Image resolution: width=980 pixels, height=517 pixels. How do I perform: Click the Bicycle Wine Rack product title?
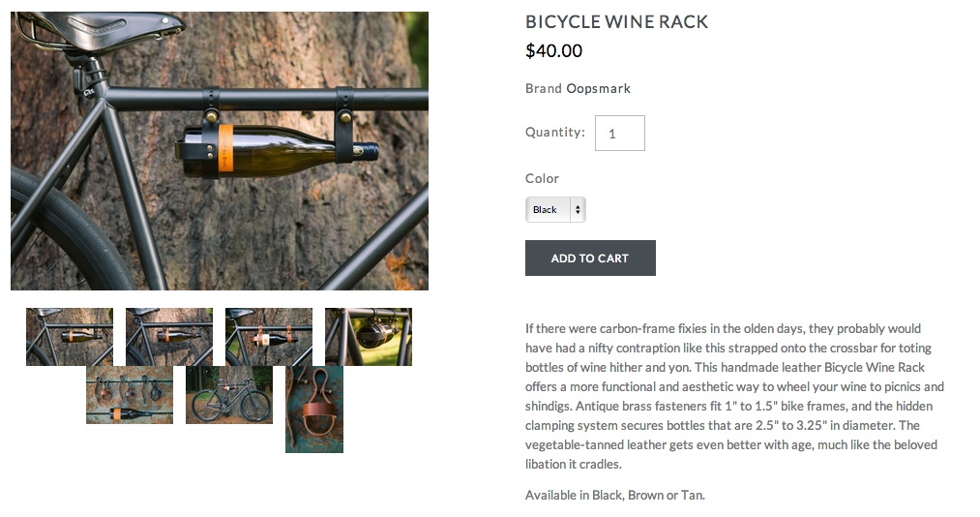[x=616, y=22]
